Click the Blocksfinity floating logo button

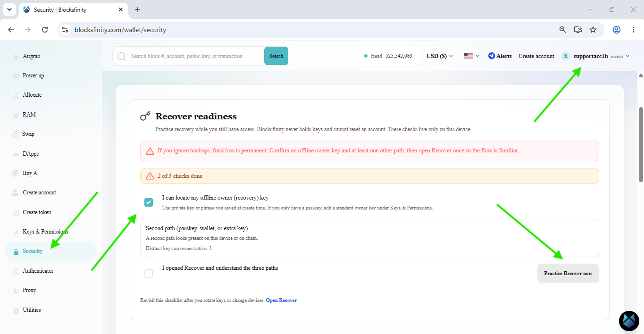[x=629, y=321]
